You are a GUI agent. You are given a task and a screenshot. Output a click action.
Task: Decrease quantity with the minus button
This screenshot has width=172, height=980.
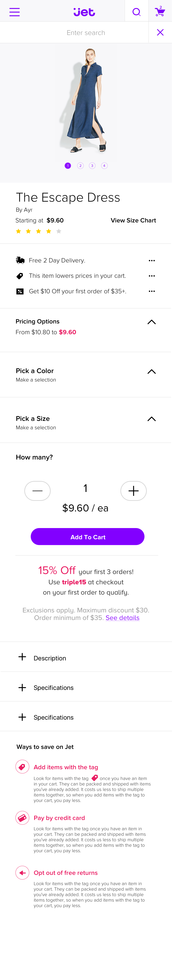37,491
